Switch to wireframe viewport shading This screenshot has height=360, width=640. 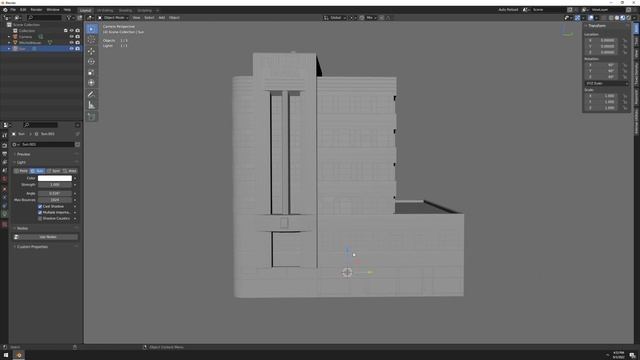(x=611, y=18)
